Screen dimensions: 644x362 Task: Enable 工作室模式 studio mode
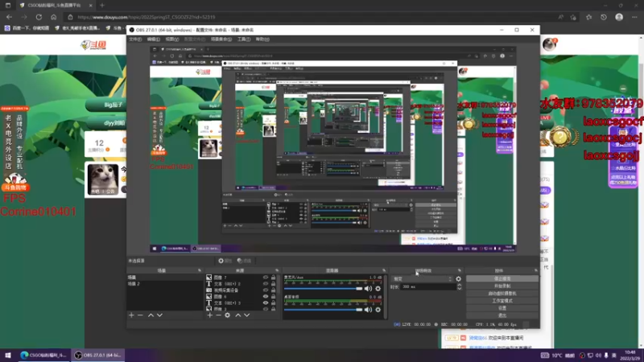click(x=502, y=301)
